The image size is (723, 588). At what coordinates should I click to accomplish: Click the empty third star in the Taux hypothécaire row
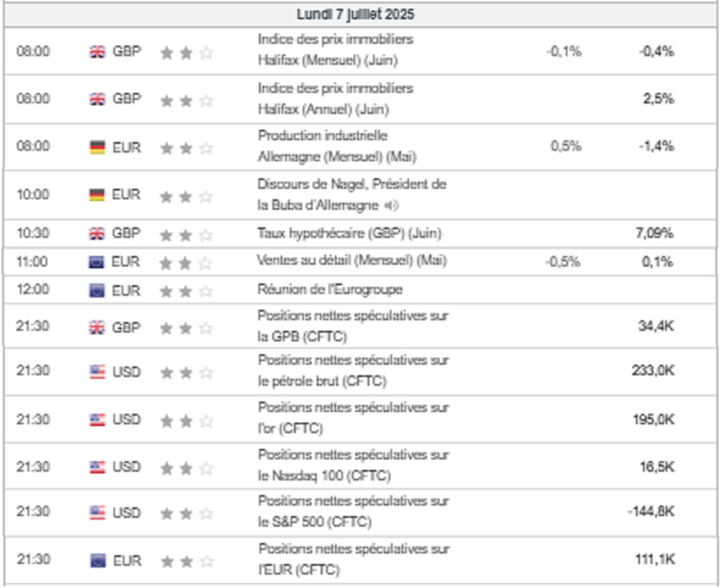point(205,235)
